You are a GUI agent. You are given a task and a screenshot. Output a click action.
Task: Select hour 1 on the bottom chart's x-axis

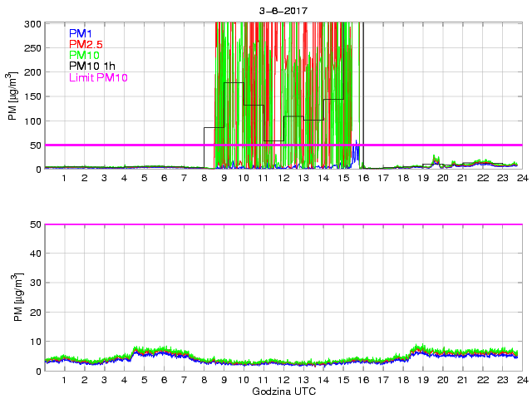tap(64, 380)
